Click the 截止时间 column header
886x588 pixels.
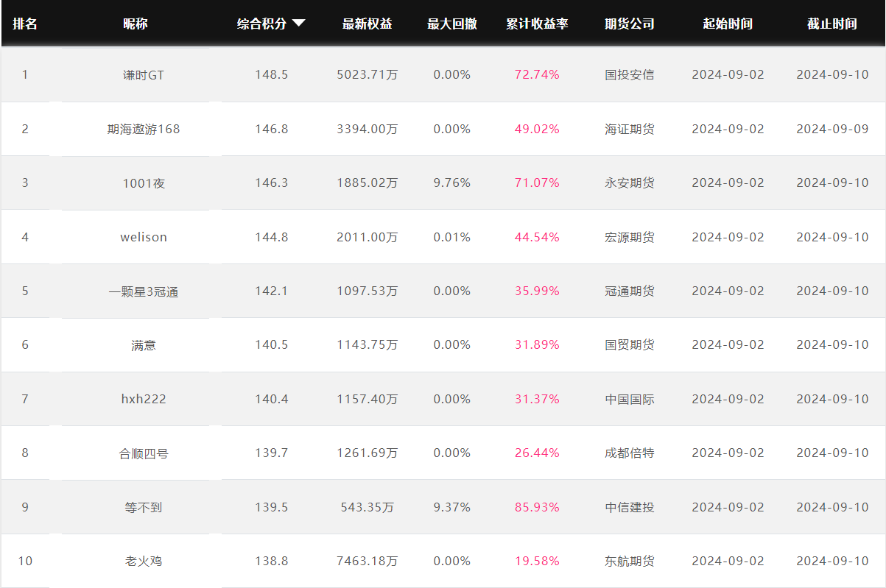pos(832,24)
